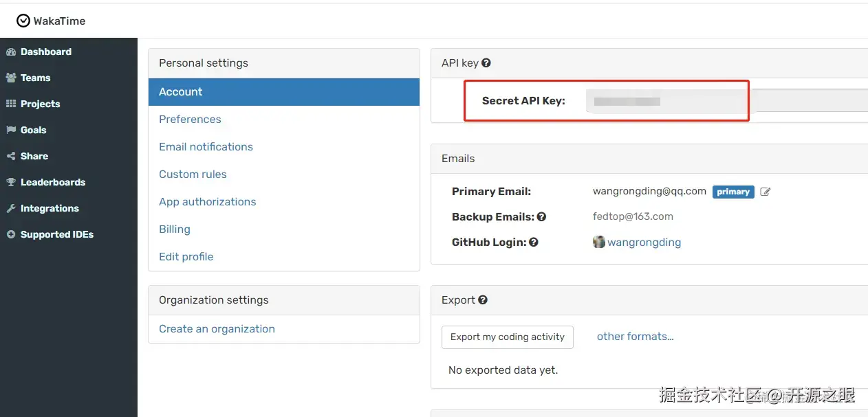Open the Billing settings section

175,229
